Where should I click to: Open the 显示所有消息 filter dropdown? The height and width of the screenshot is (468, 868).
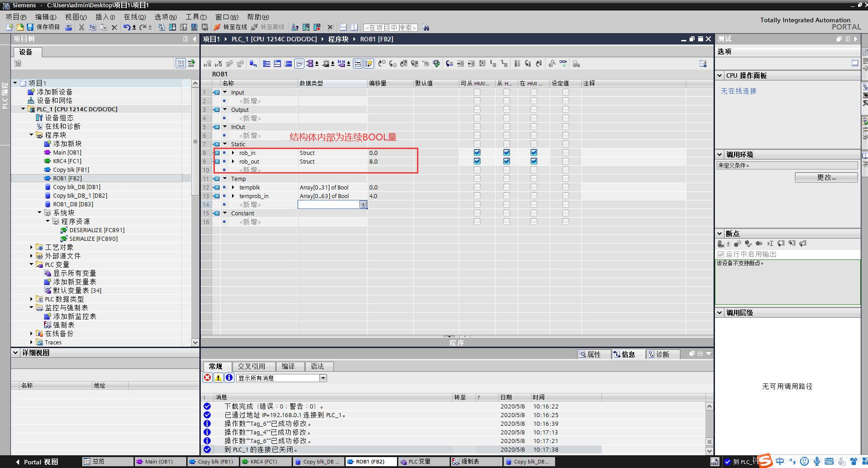click(323, 378)
